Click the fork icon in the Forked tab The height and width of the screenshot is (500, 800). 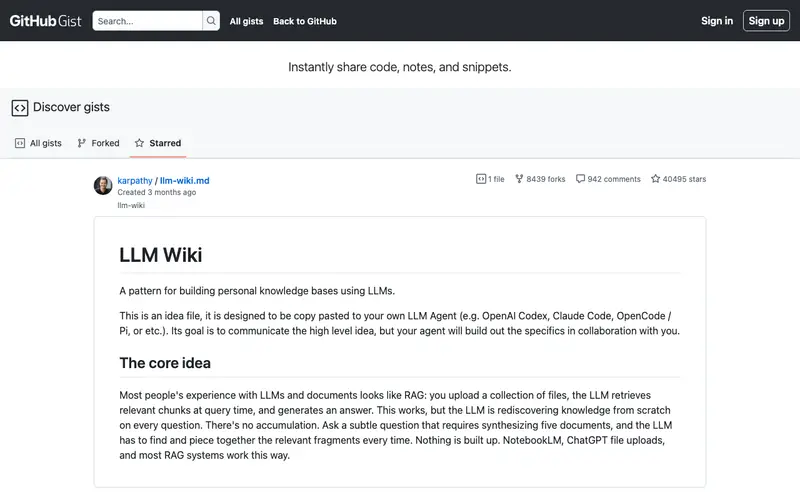(x=82, y=143)
